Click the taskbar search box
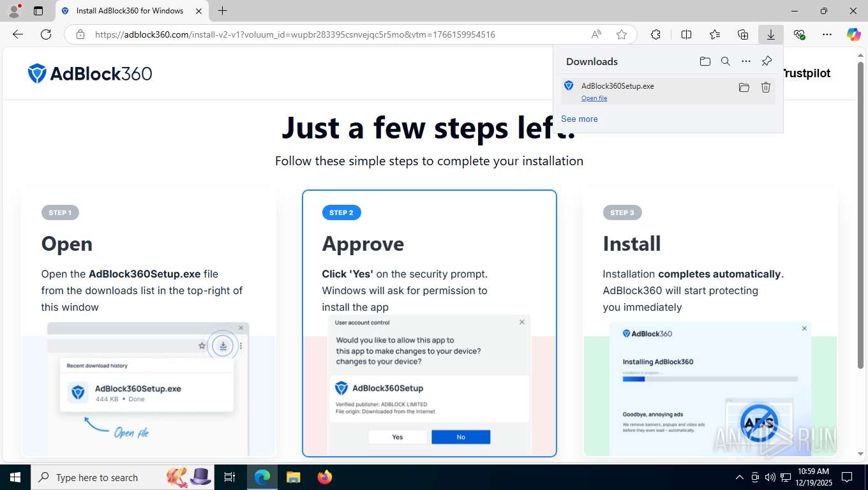 (123, 477)
